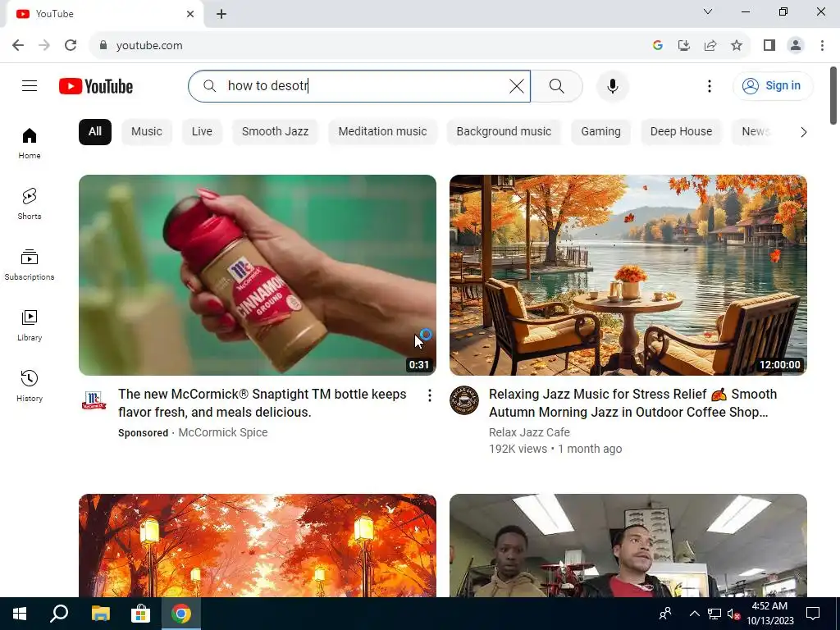Select the Background music chip

point(504,132)
